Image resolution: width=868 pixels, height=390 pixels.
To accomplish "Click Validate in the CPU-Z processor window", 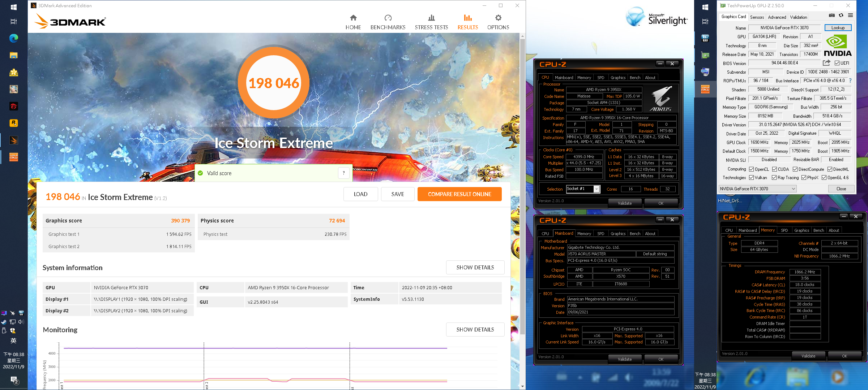I will 625,203.
